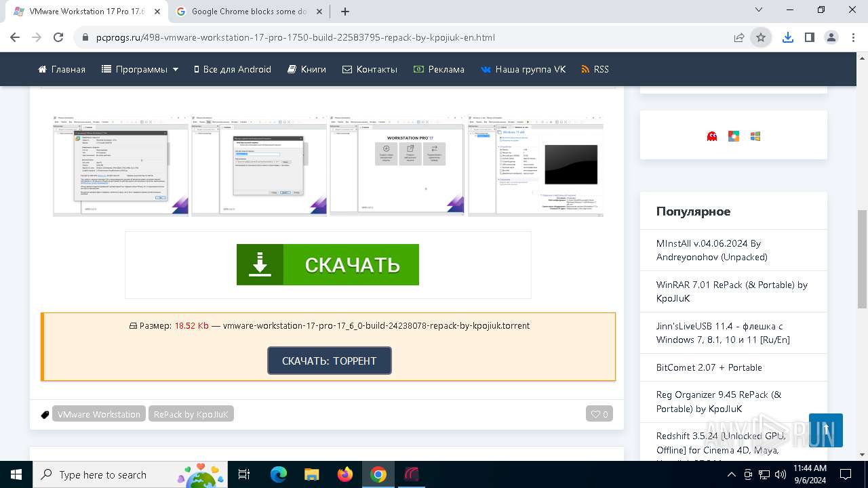Open MInstAll v.04.06.2024 popular link

point(711,250)
